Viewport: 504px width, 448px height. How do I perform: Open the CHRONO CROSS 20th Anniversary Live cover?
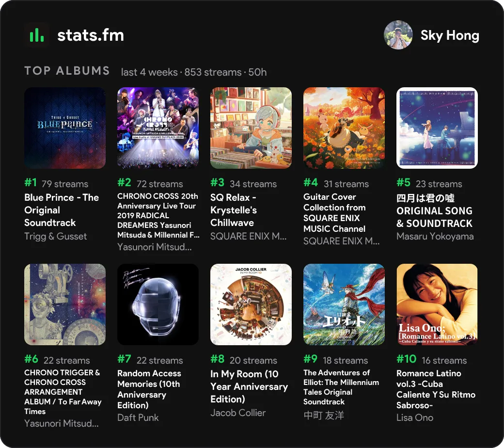click(x=158, y=128)
